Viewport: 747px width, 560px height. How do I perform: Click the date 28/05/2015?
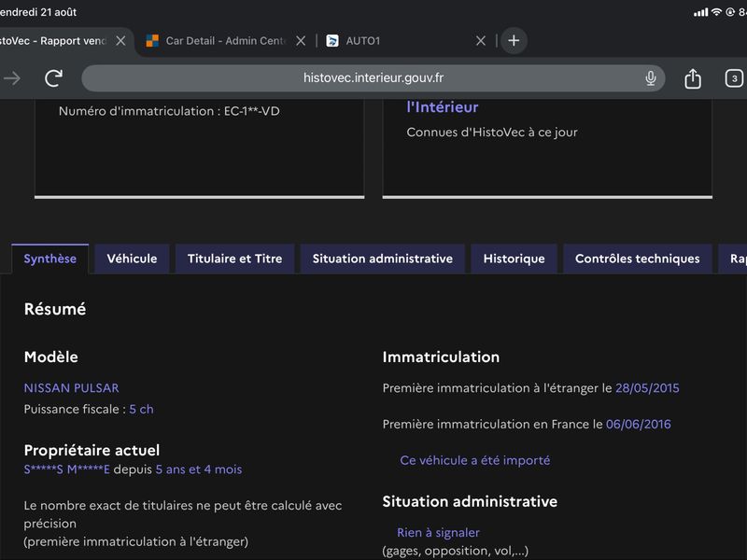(647, 388)
